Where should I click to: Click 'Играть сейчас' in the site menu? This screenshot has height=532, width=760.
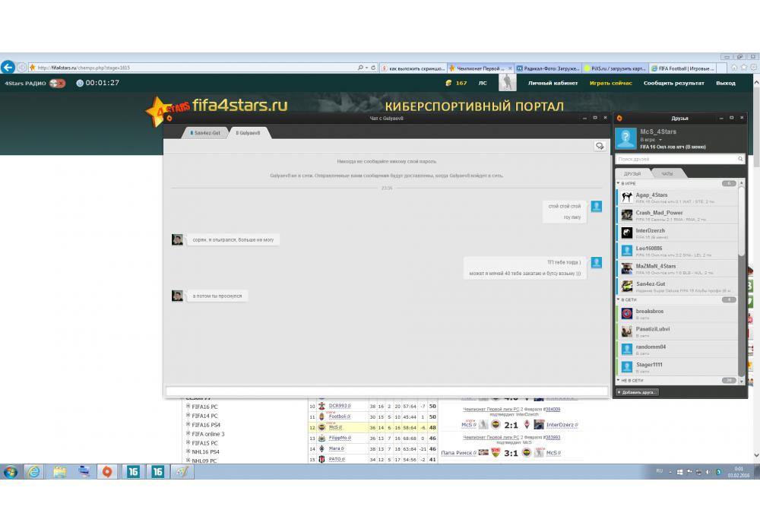click(610, 83)
